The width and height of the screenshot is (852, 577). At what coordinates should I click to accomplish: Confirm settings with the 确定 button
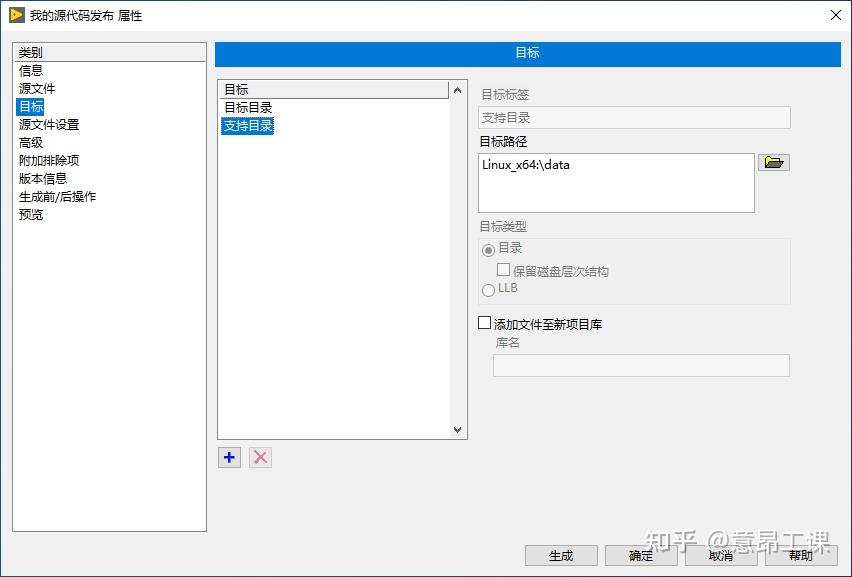(x=640, y=555)
